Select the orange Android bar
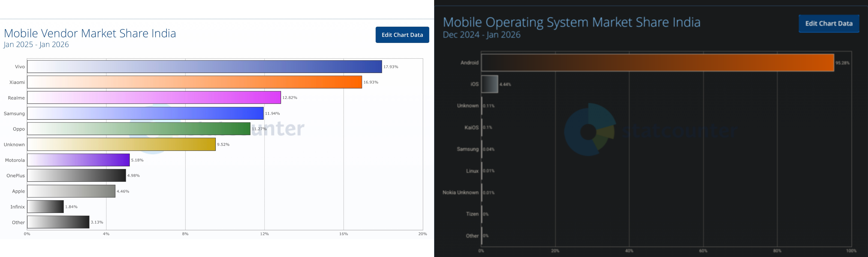 657,63
